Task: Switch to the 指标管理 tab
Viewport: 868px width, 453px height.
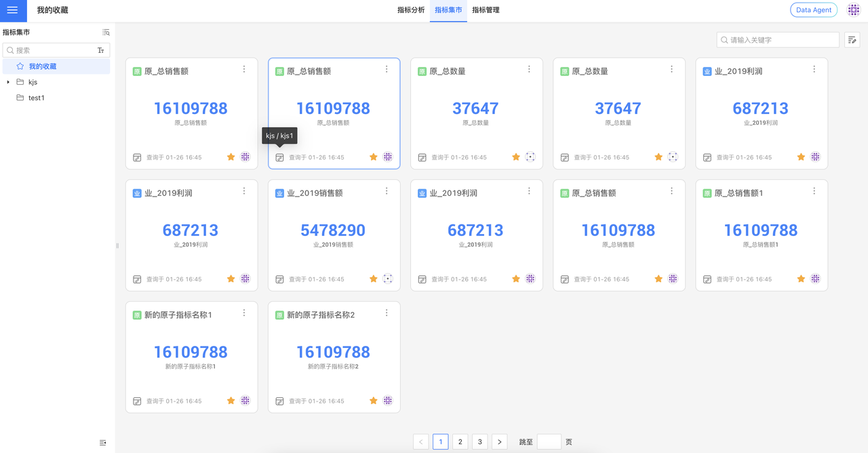Action: point(486,10)
